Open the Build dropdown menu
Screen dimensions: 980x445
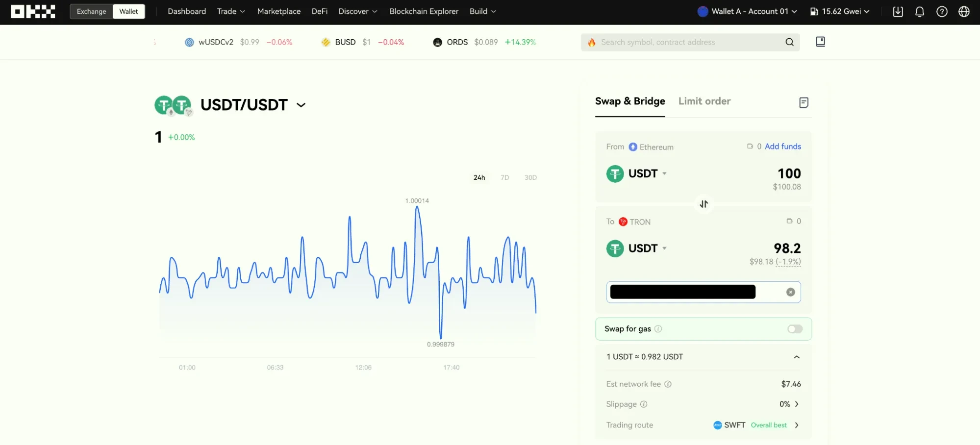[x=482, y=11]
